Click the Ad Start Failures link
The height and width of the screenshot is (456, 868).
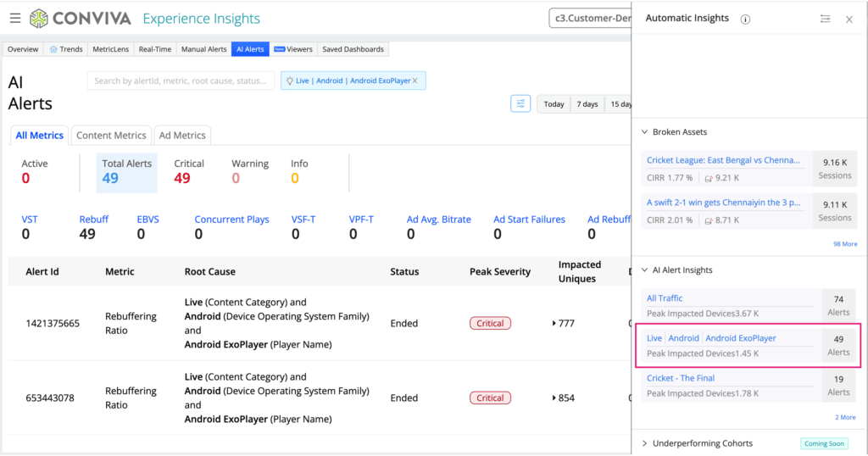click(529, 220)
